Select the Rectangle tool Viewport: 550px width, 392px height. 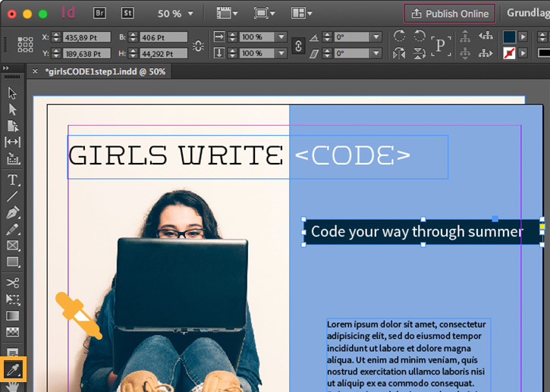[13, 262]
